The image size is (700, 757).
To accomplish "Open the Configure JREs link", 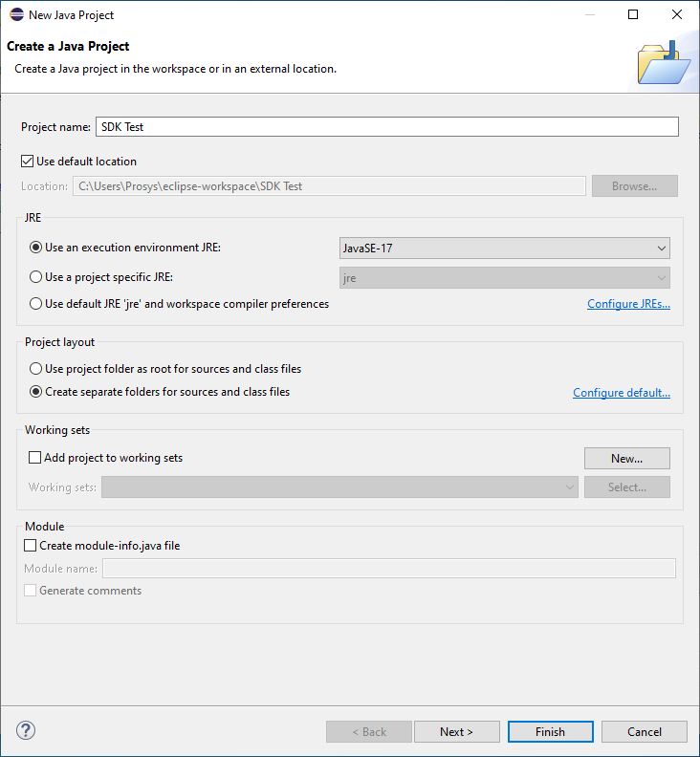I will pos(628,304).
